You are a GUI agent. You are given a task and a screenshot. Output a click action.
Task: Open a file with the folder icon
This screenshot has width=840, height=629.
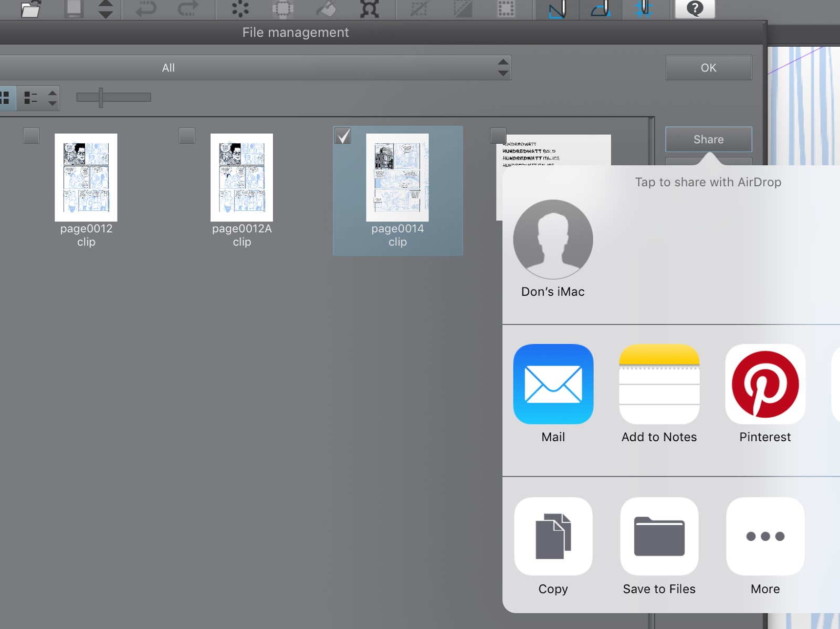click(x=31, y=9)
